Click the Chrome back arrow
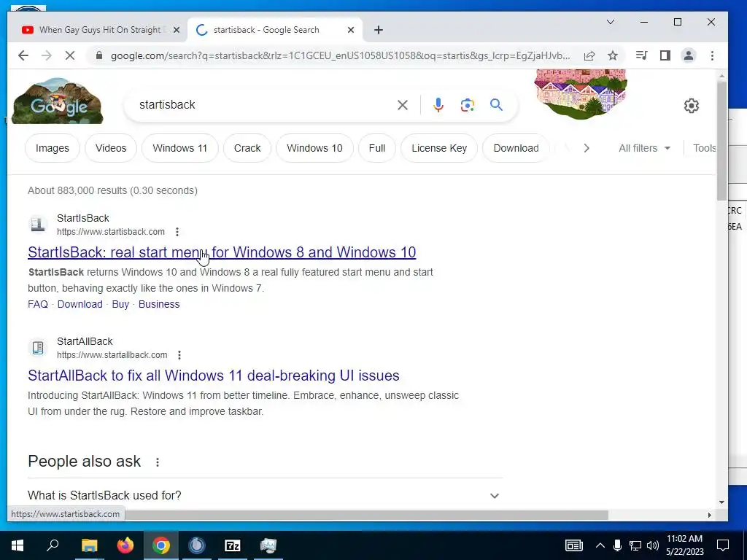This screenshot has height=560, width=747. point(23,55)
